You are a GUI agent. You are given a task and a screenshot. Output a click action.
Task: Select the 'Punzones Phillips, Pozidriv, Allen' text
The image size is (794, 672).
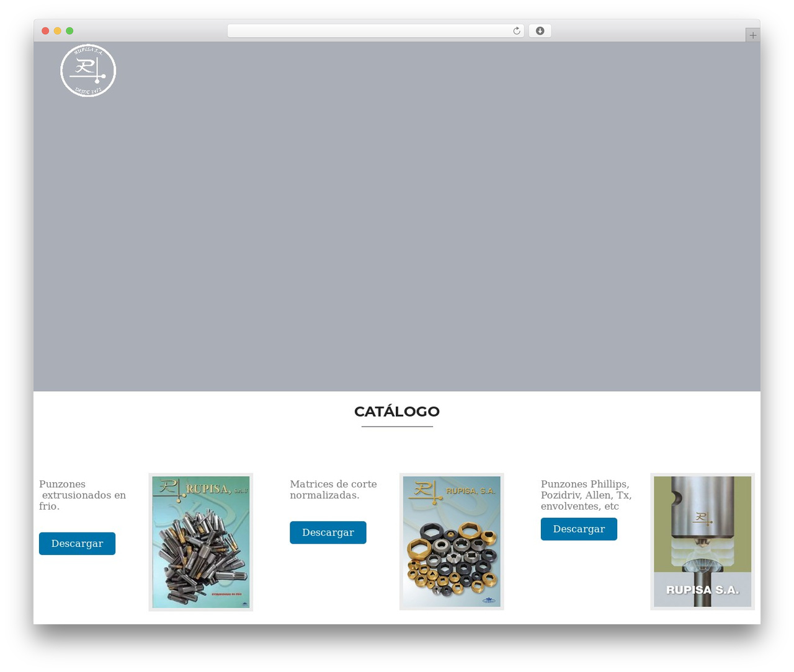pos(586,495)
